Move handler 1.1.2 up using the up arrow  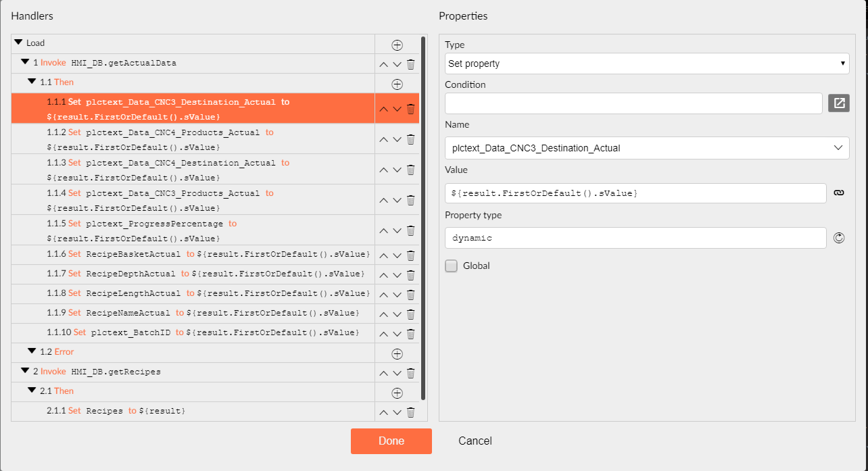pos(383,139)
